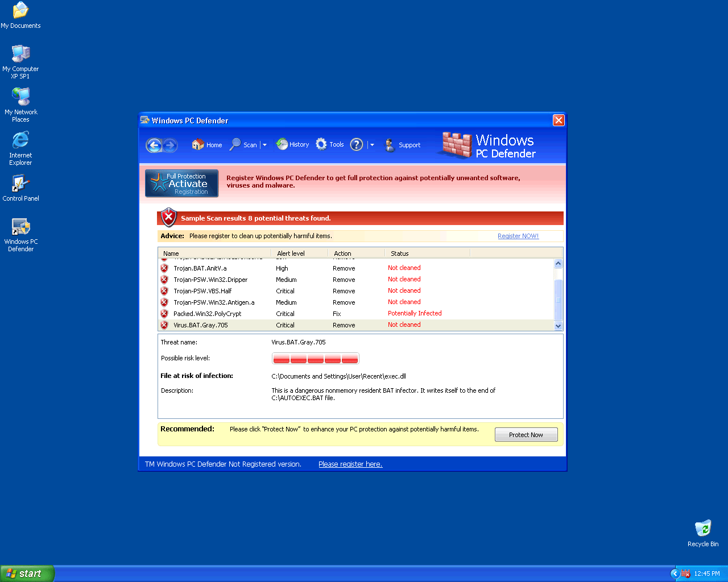This screenshot has width=728, height=582.
Task: Select the Packed.Win32.PolyCrypt threat entry
Action: click(207, 314)
